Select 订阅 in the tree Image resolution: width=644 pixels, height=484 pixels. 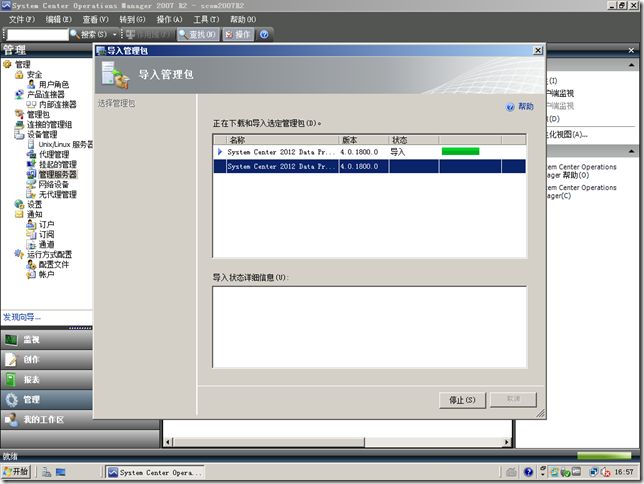(x=46, y=234)
